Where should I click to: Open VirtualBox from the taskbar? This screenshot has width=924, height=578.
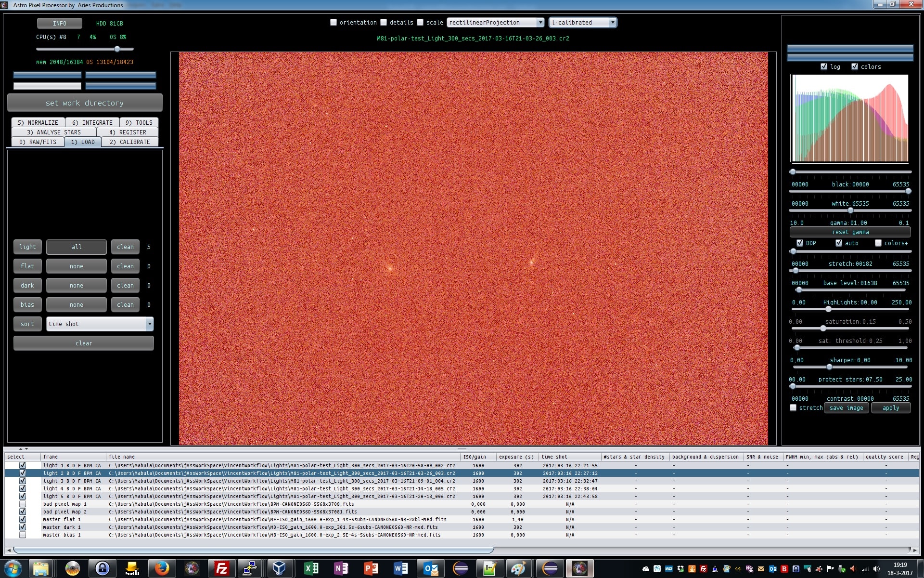(x=279, y=569)
